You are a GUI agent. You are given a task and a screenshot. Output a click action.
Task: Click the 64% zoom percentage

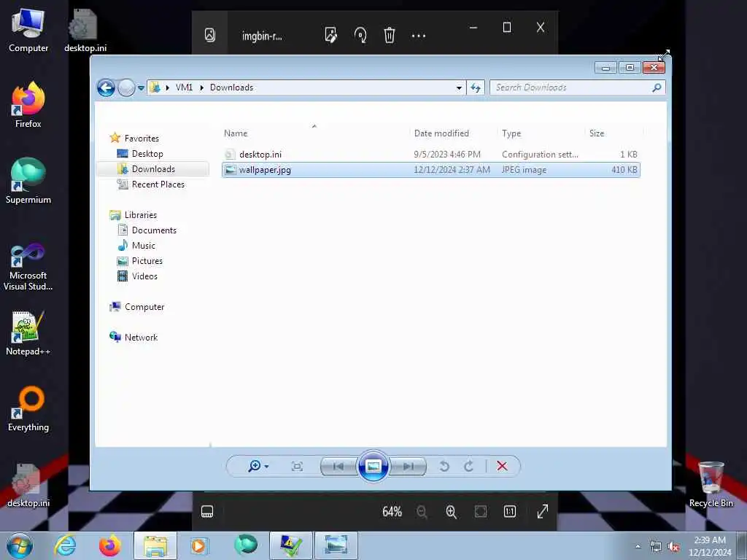coord(392,512)
